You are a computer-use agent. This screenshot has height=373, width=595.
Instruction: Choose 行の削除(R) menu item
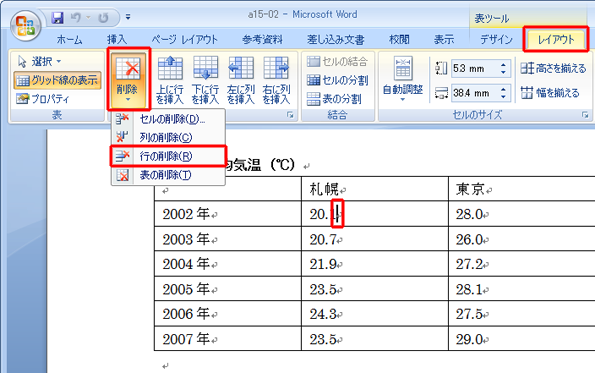168,156
